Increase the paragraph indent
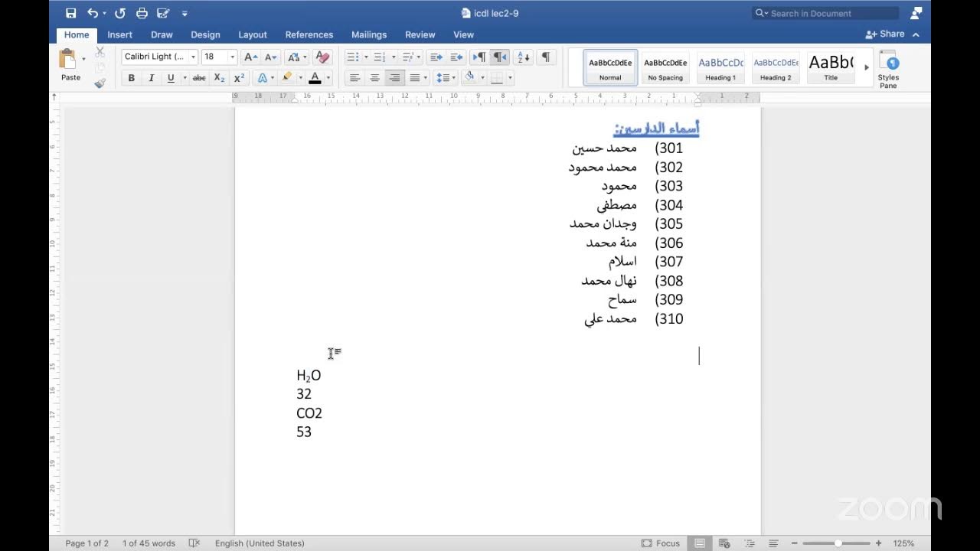Image resolution: width=980 pixels, height=551 pixels. pyautogui.click(x=456, y=57)
